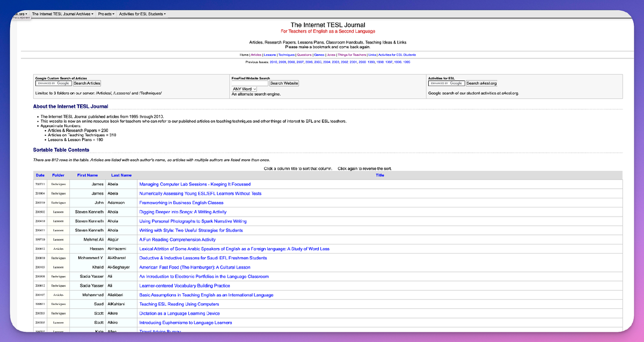
Task: Open Digging Deeper into Songs article
Action: click(183, 212)
